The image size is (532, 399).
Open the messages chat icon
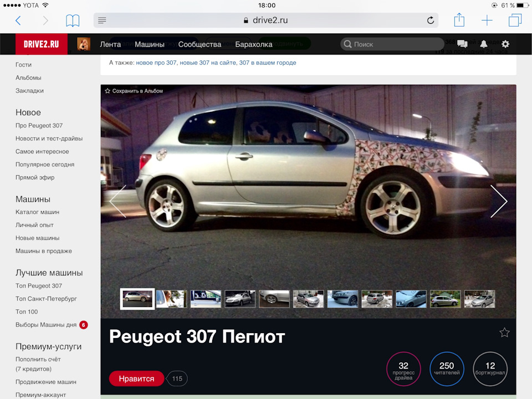point(462,44)
